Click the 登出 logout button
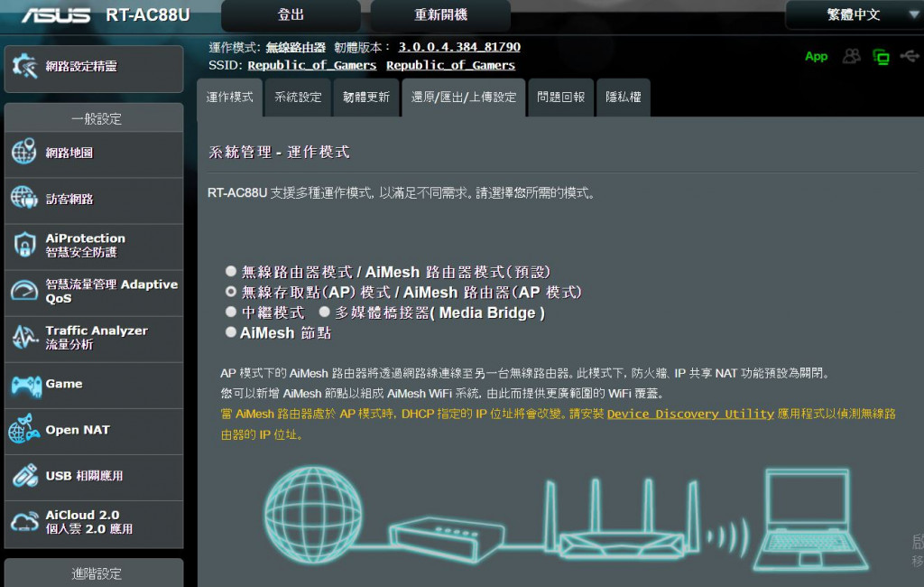The height and width of the screenshot is (587, 924). (291, 15)
